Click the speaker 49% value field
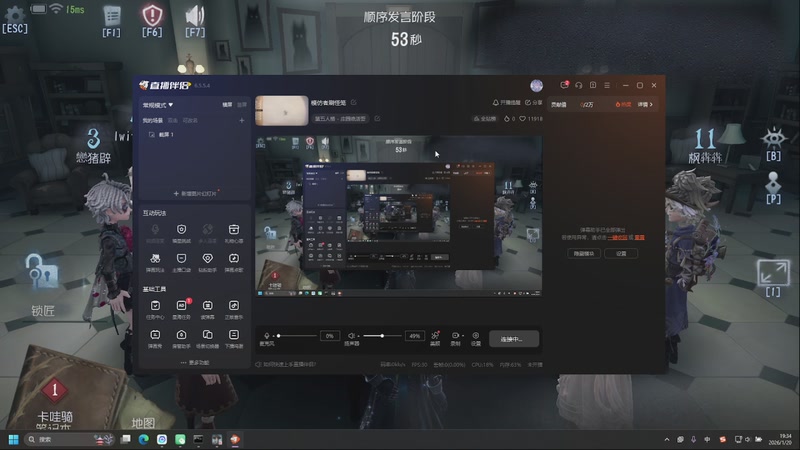 [414, 336]
